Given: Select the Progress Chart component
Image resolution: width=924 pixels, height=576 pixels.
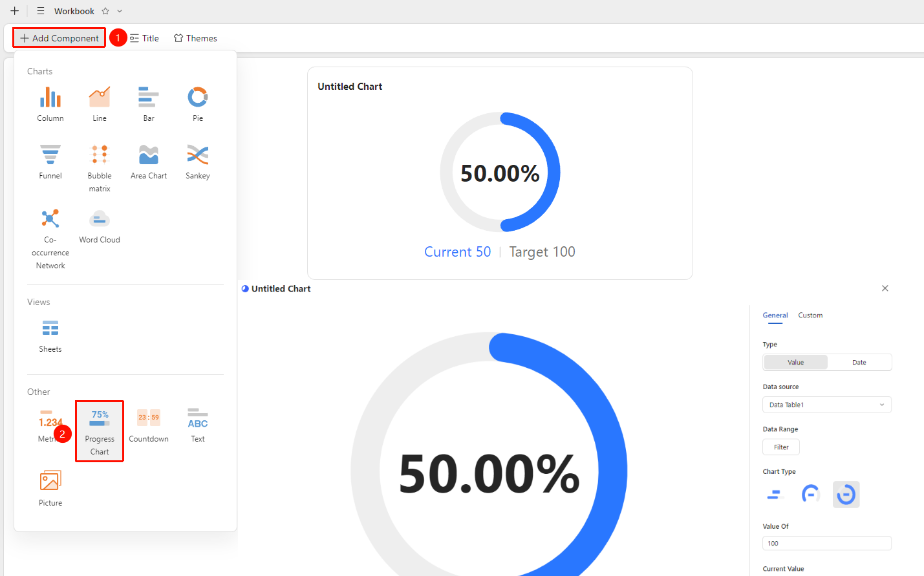Looking at the screenshot, I should 100,431.
